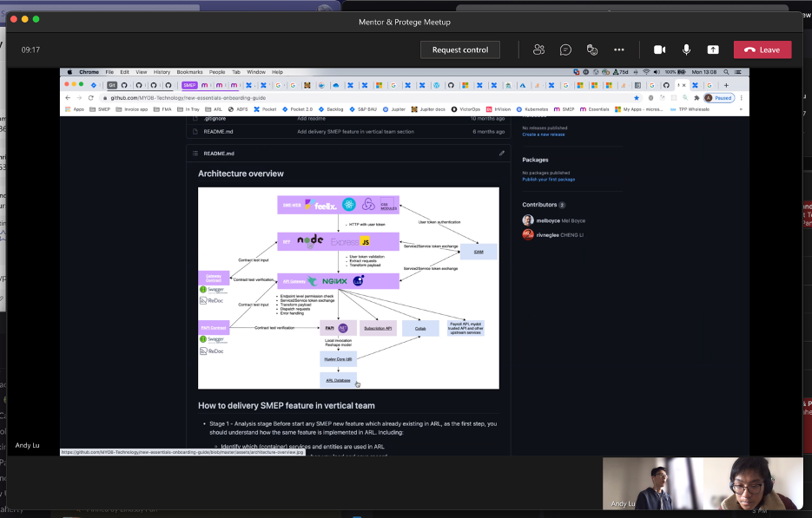Image resolution: width=812 pixels, height=518 pixels.
Task: Open the SMEP bookmarks folder
Action: (x=100, y=109)
